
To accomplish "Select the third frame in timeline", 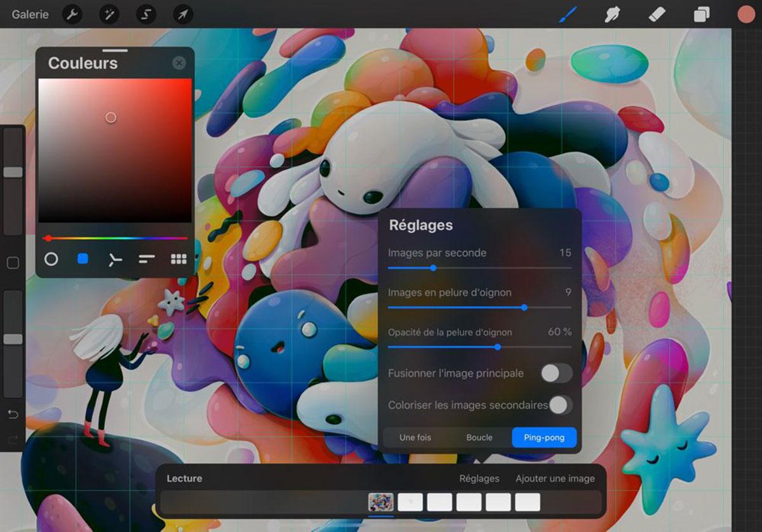I will [x=439, y=502].
